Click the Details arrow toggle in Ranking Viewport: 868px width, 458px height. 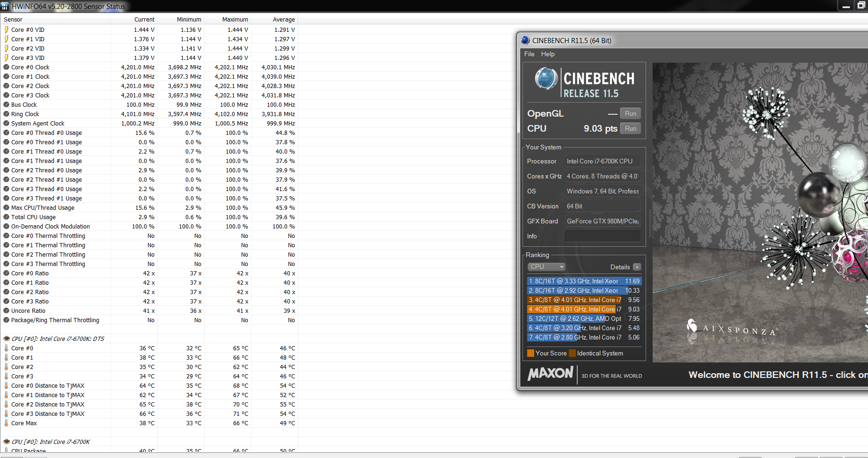click(637, 267)
